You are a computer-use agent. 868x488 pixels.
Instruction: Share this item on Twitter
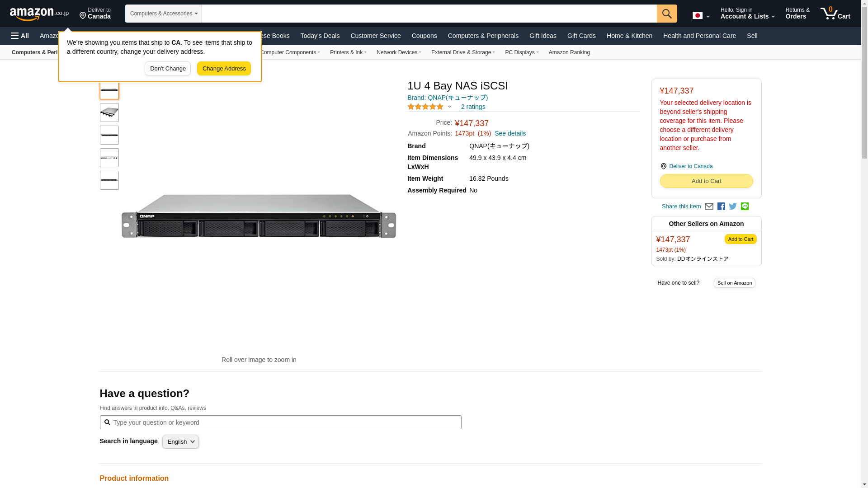tap(733, 206)
